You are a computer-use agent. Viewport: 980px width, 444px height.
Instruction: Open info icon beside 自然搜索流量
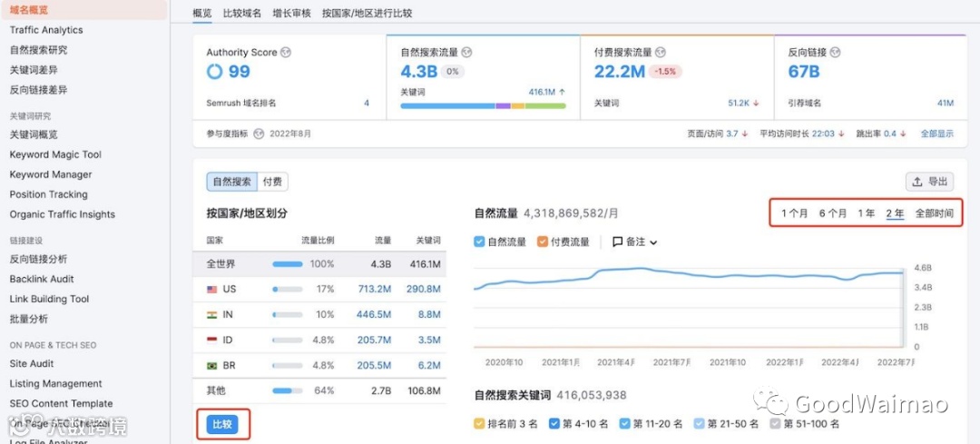click(x=466, y=53)
